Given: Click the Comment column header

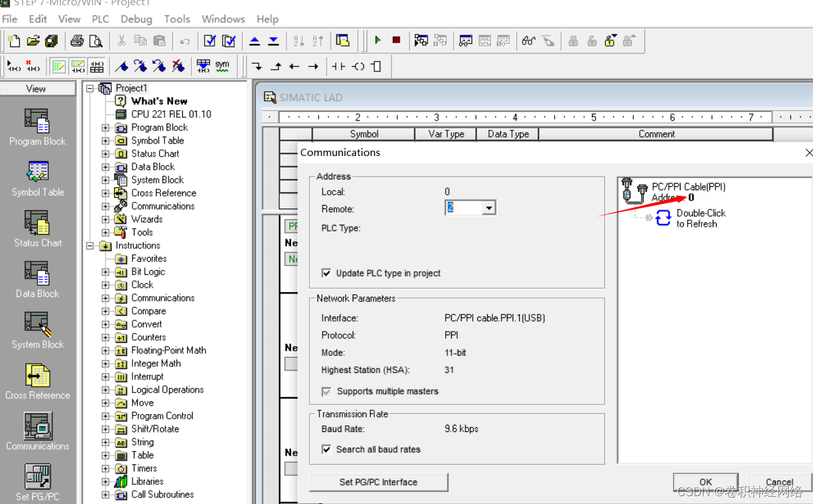Looking at the screenshot, I should pyautogui.click(x=656, y=134).
